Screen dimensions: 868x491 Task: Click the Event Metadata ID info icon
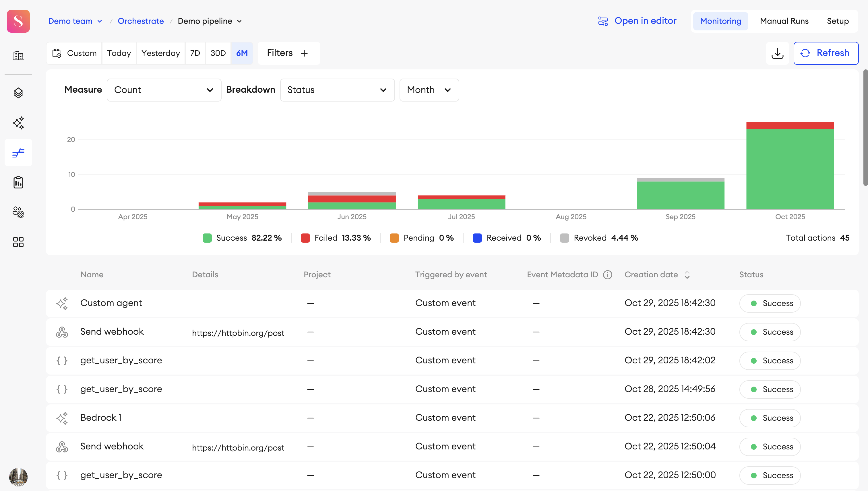pyautogui.click(x=607, y=275)
